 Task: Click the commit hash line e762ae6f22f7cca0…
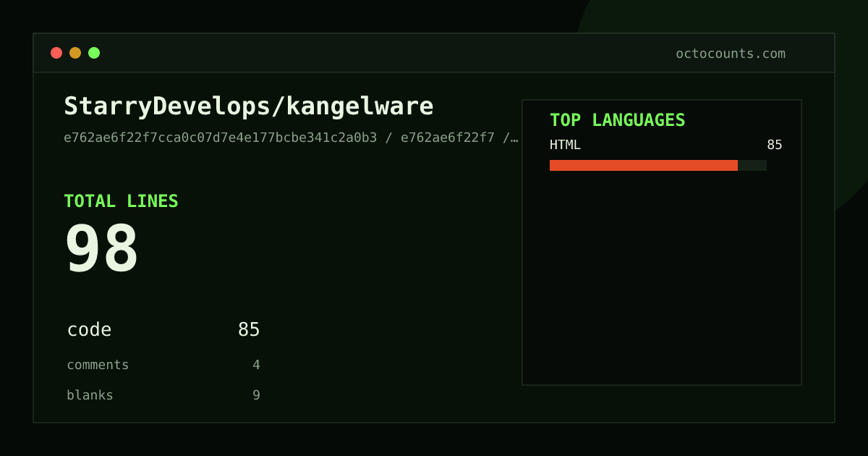coord(291,138)
